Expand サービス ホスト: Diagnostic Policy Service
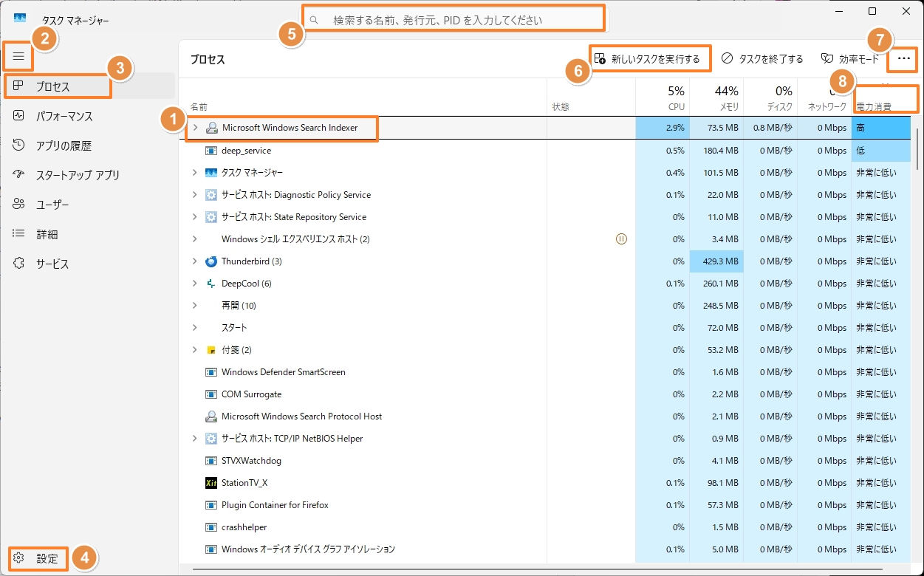Image resolution: width=924 pixels, height=576 pixels. coord(195,195)
